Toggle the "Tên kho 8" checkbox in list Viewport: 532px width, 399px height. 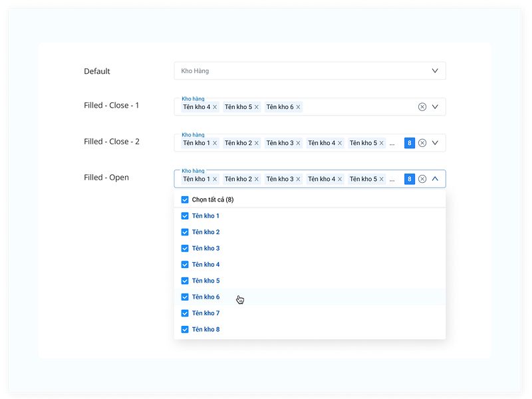pyautogui.click(x=185, y=329)
